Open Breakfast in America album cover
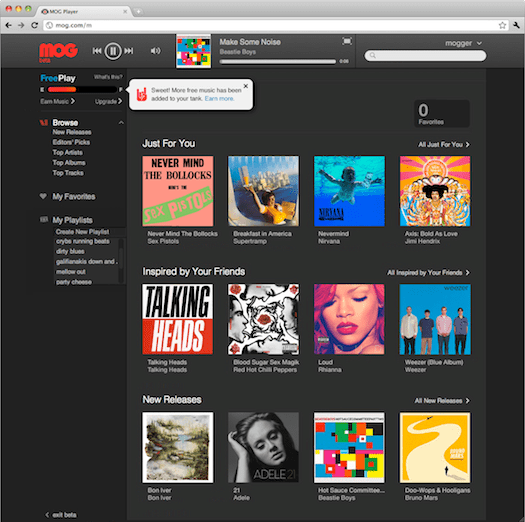The image size is (525, 522). click(264, 191)
